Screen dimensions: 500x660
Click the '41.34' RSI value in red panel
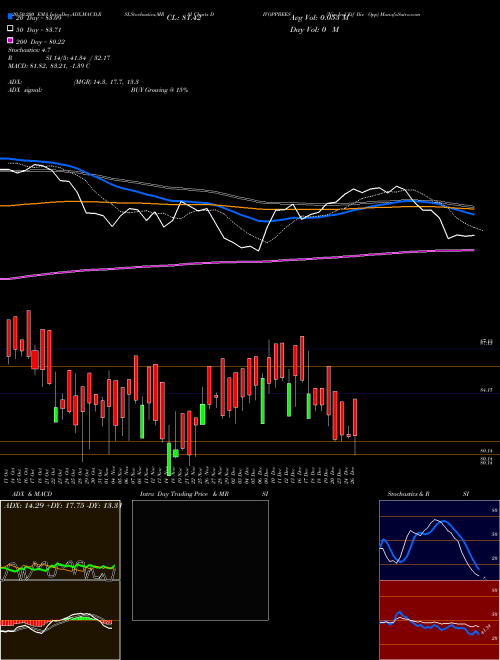tap(486, 629)
